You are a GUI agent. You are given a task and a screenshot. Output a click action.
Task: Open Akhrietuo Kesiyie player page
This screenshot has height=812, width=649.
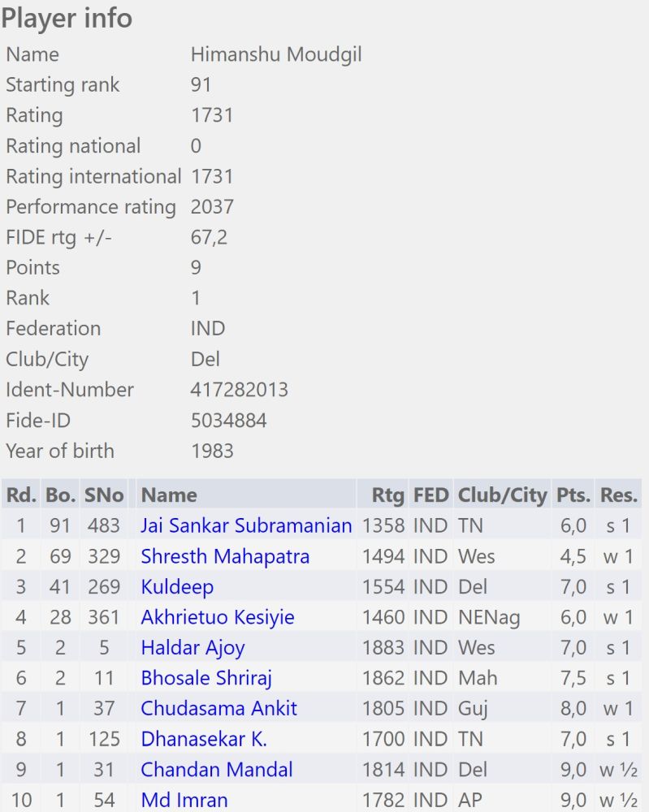[x=218, y=617]
